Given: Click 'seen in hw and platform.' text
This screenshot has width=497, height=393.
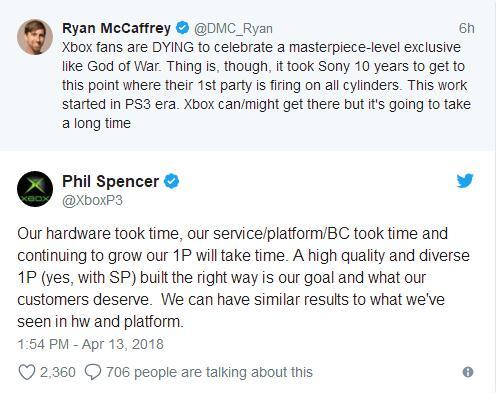Looking at the screenshot, I should tap(100, 322).
